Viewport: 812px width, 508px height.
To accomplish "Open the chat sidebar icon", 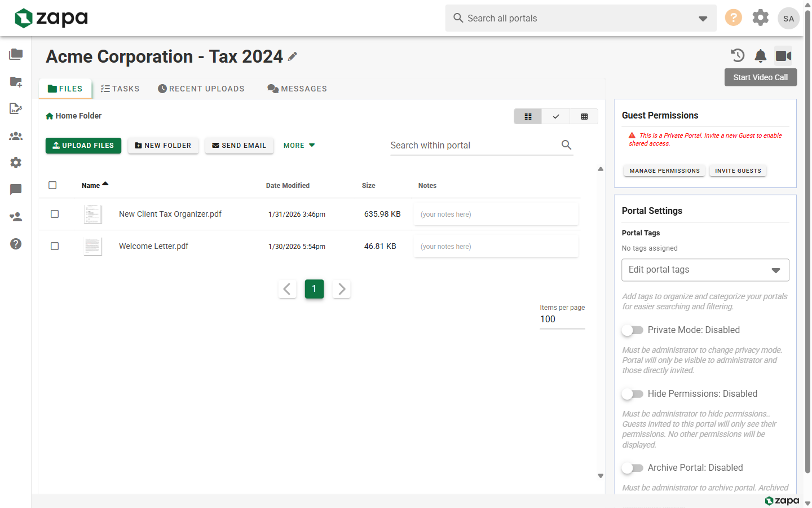I will coord(16,189).
